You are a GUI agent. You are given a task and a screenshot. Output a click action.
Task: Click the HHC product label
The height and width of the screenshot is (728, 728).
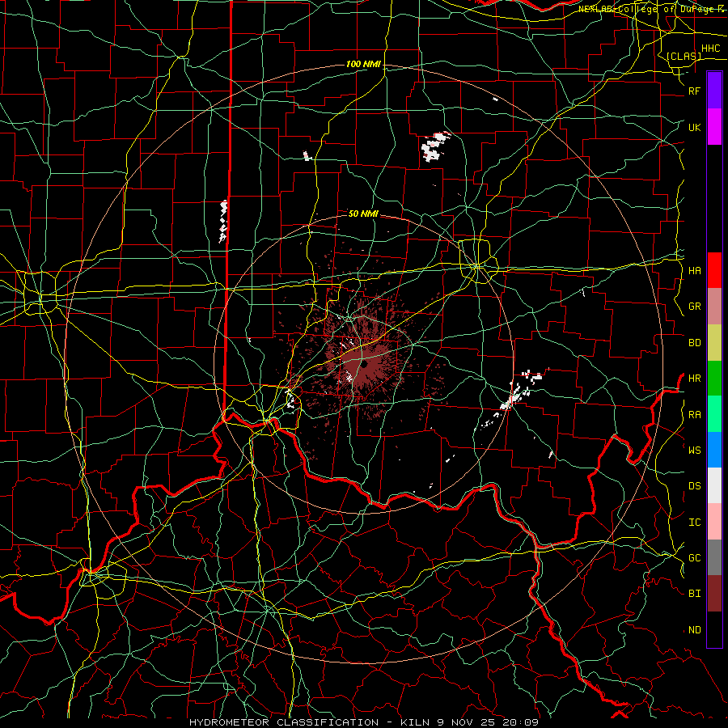click(711, 49)
